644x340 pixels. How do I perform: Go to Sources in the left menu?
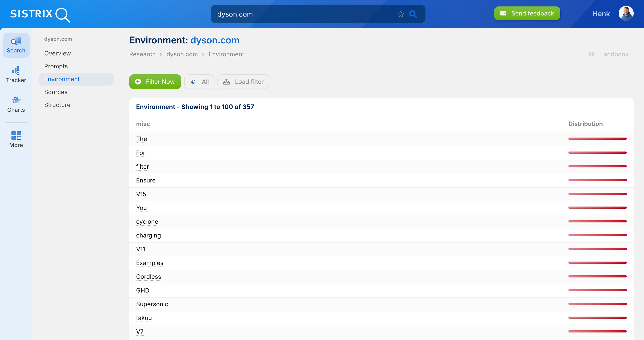point(56,92)
